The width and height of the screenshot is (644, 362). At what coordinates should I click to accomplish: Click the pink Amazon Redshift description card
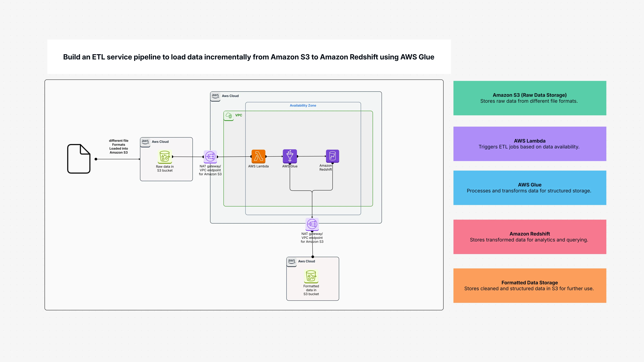click(530, 237)
